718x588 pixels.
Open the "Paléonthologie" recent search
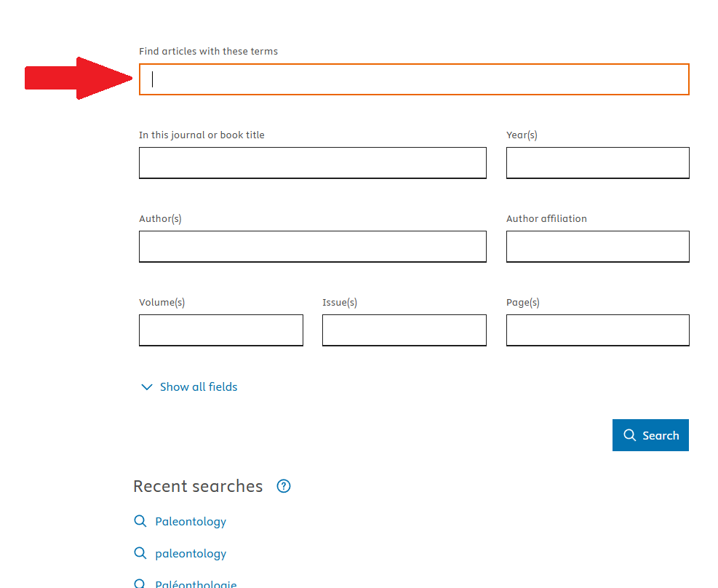tap(196, 584)
